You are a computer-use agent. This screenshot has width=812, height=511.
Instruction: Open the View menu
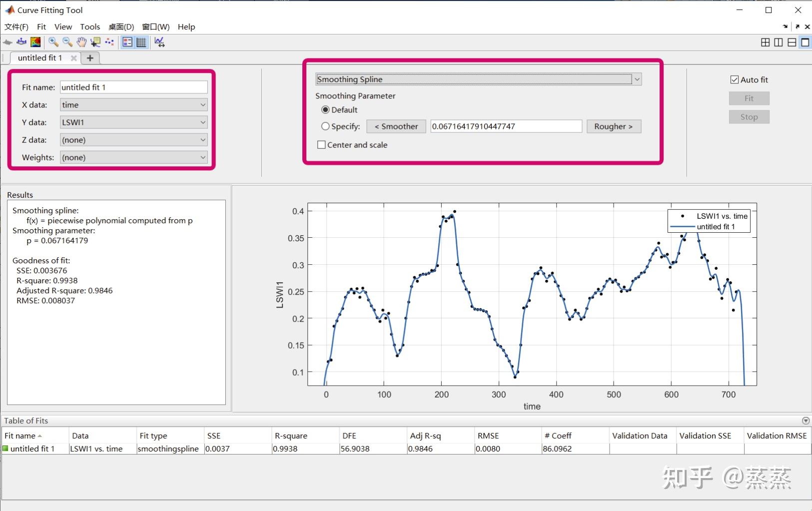[63, 27]
